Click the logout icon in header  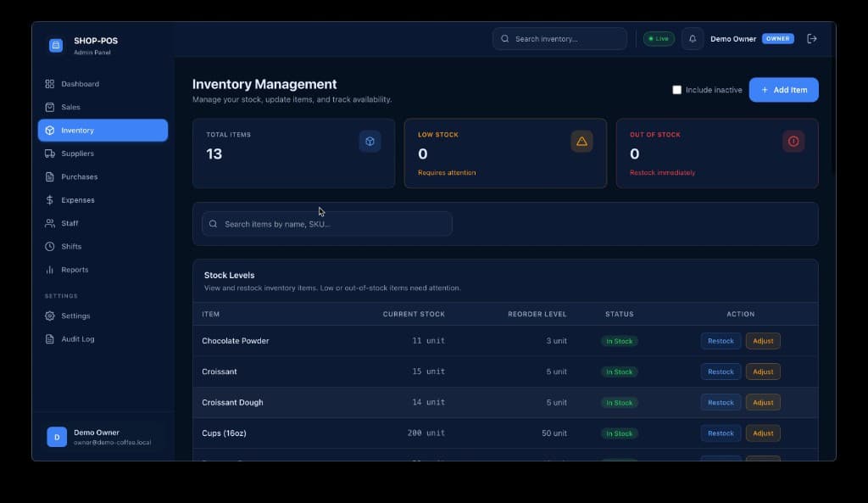pos(811,39)
